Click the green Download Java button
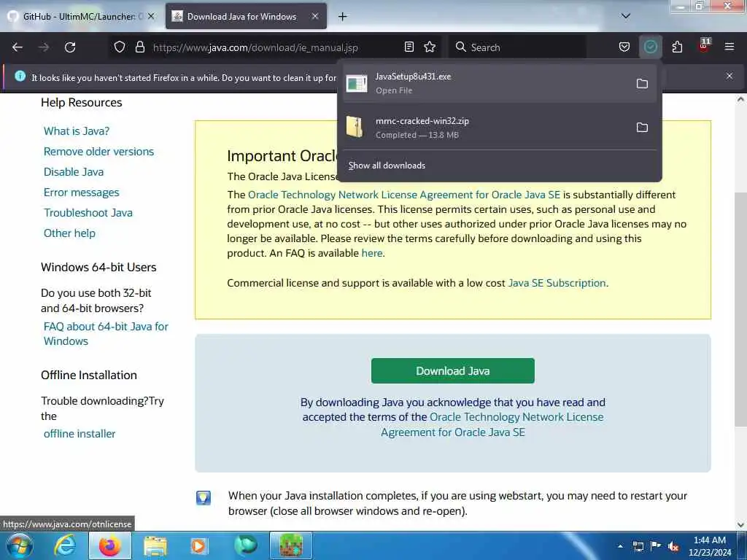This screenshot has height=560, width=747. [x=452, y=371]
